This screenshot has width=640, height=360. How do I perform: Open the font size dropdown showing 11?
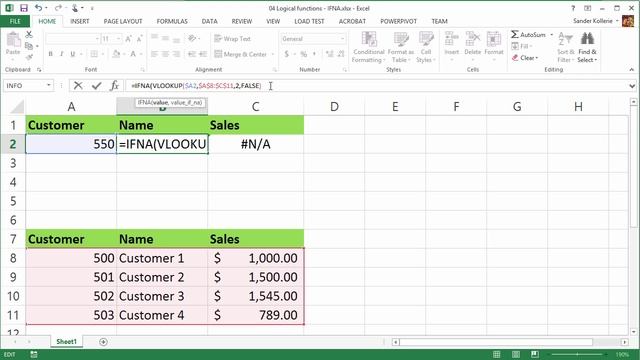pyautogui.click(x=118, y=39)
